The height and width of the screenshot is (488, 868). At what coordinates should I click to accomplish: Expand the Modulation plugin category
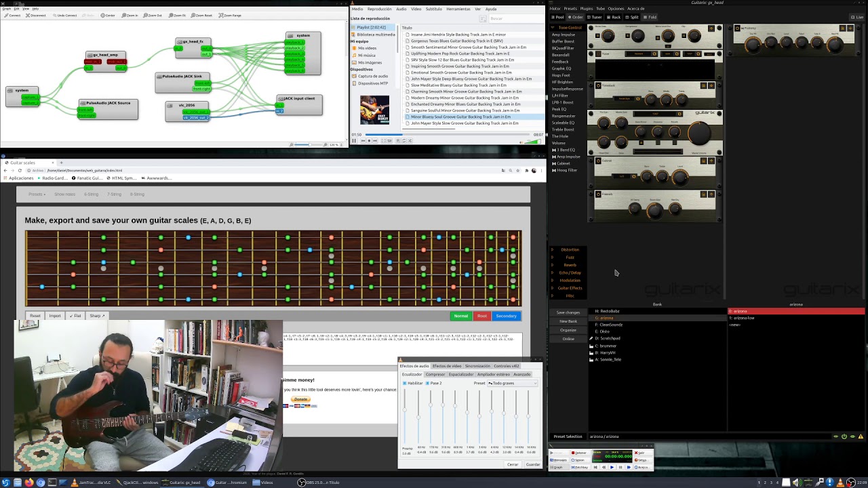pyautogui.click(x=570, y=280)
